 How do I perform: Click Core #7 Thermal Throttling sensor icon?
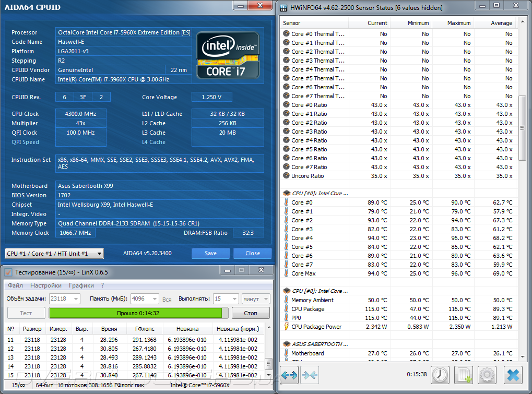(x=286, y=96)
